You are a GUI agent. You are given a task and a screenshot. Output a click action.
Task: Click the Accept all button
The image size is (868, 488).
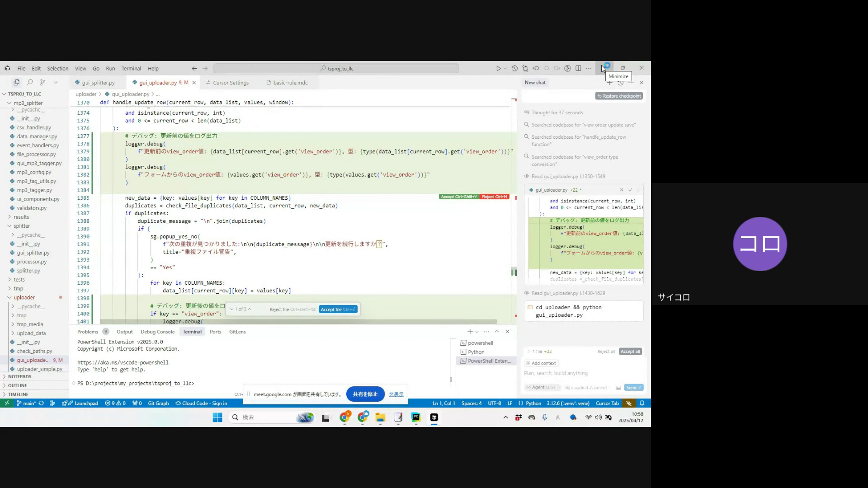tap(630, 352)
